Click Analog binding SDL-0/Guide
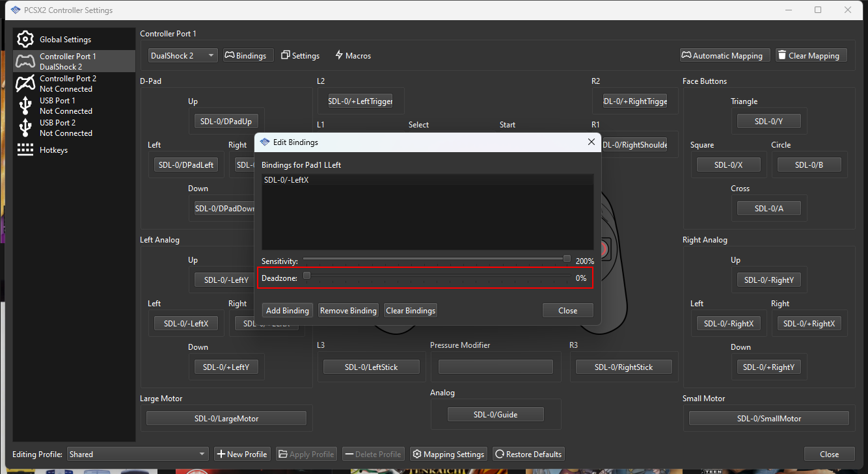Viewport: 868px width, 474px height. click(495, 414)
